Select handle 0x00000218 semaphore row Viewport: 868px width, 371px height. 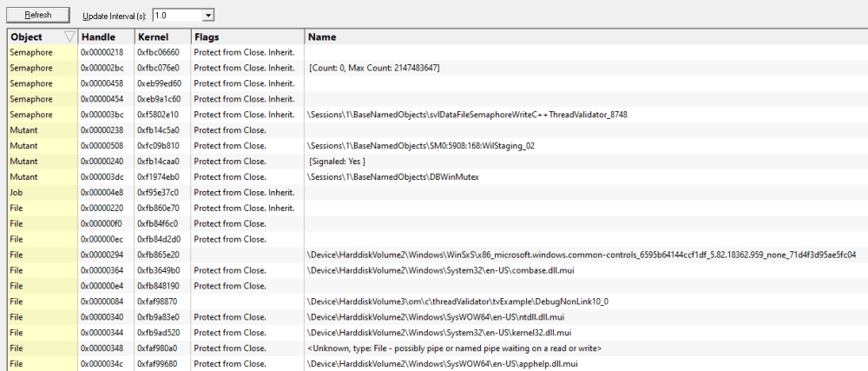click(x=437, y=53)
